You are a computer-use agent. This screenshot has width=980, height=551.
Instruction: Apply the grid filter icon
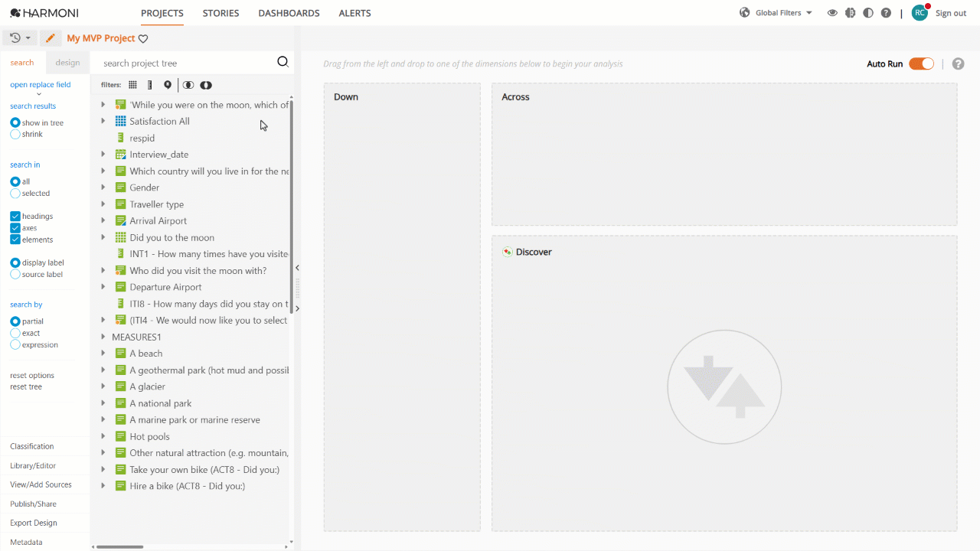coord(132,85)
